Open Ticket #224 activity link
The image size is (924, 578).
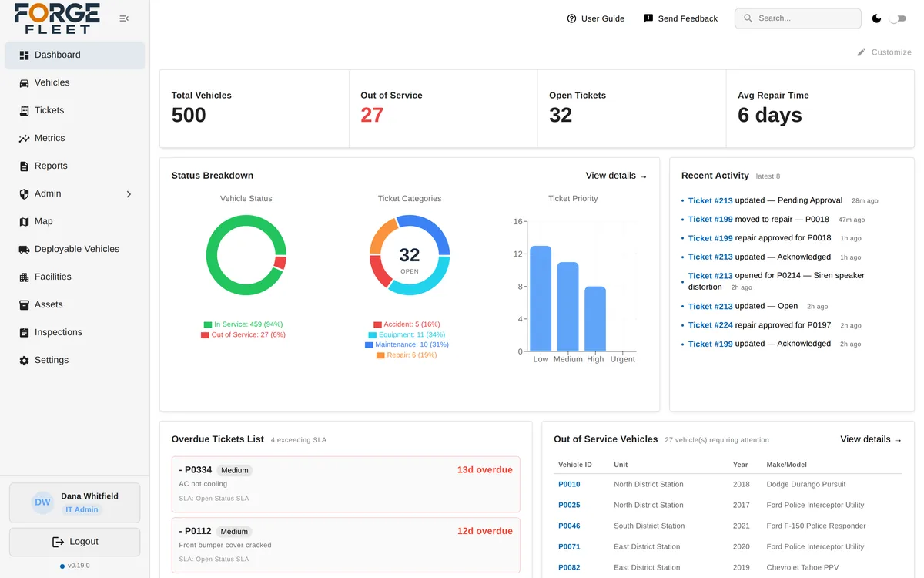click(711, 325)
